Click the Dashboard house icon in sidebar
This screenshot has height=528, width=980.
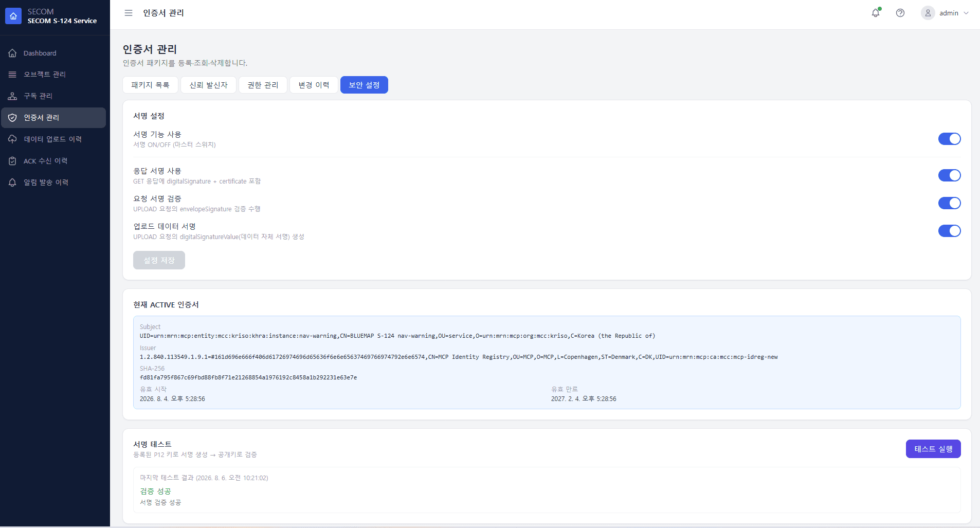pyautogui.click(x=12, y=53)
